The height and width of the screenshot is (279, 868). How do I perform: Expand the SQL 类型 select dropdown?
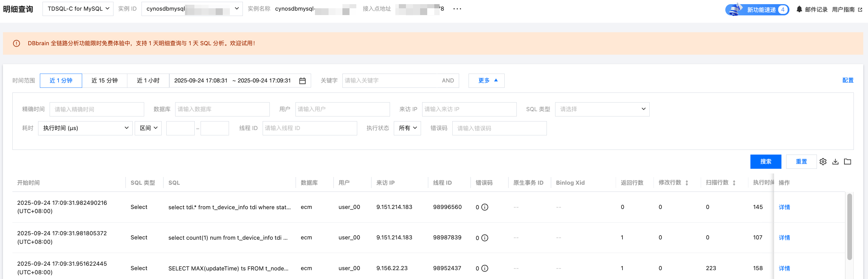602,109
